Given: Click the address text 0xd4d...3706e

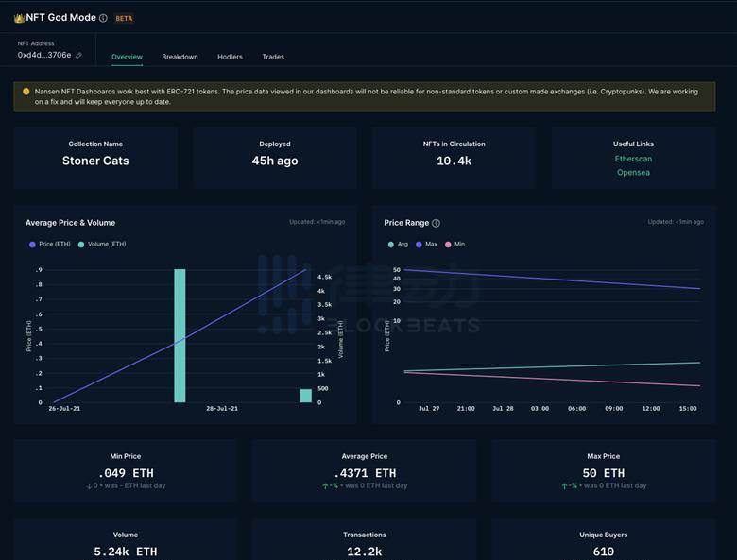Looking at the screenshot, I should click(44, 55).
